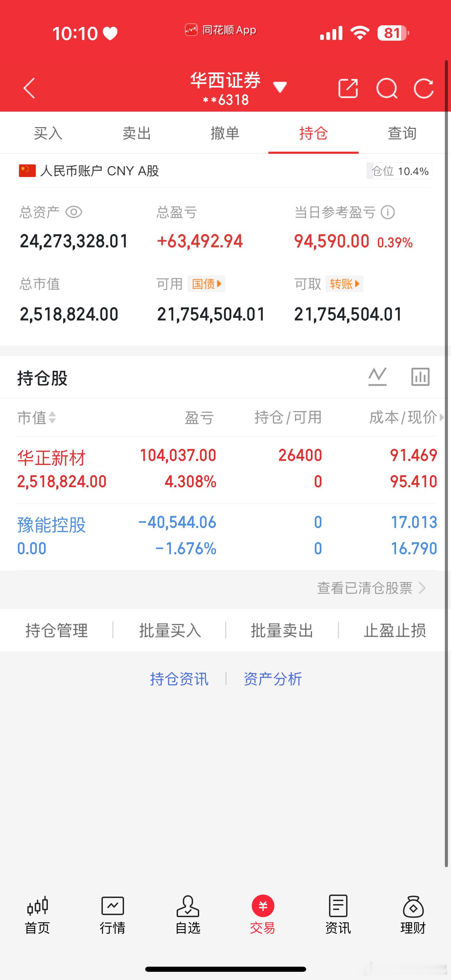Viewport: 451px width, 980px height.
Task: Tap total profit +63,492.94
Action: click(200, 241)
